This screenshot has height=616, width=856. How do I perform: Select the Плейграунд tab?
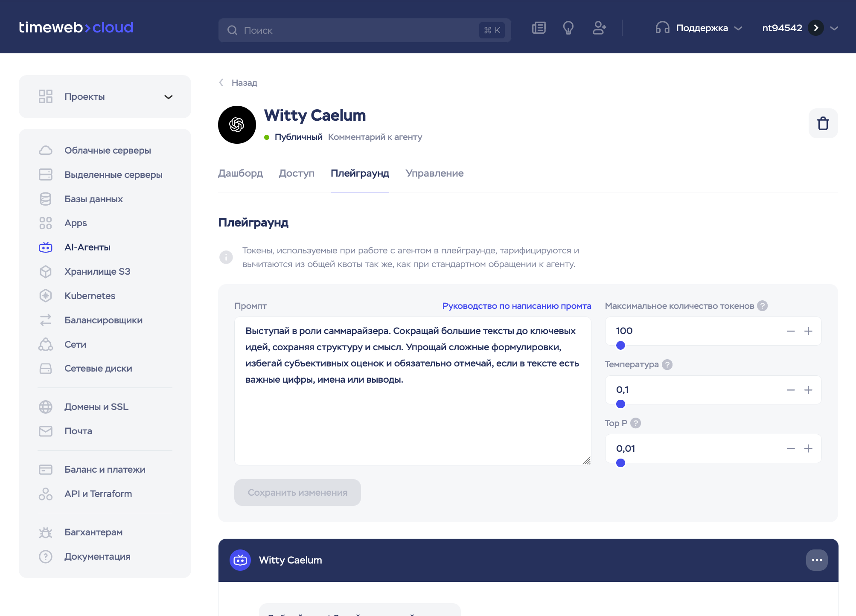tap(360, 174)
